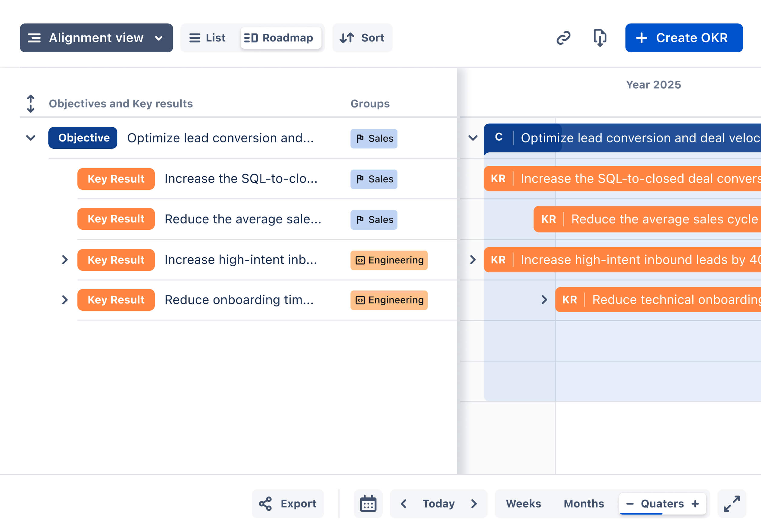Switch timeline scale to Quaters
761x532 pixels.
click(662, 504)
